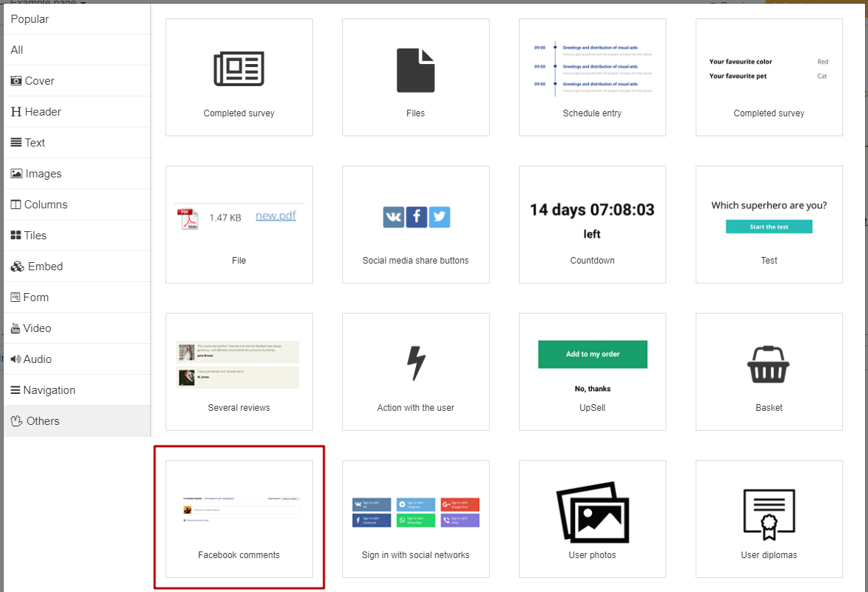
Task: Click the grid icon beside Tiles
Action: click(x=15, y=236)
